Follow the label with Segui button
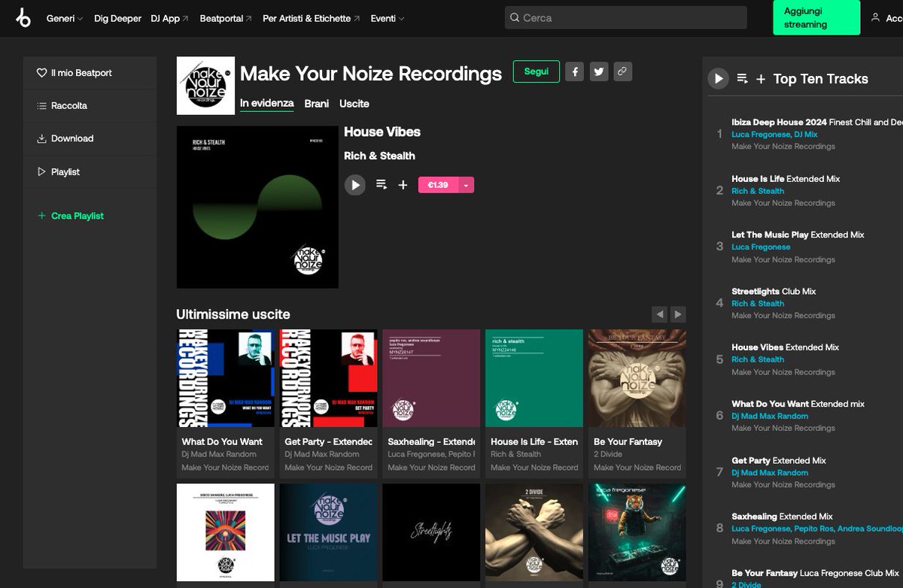The height and width of the screenshot is (588, 903). tap(537, 71)
